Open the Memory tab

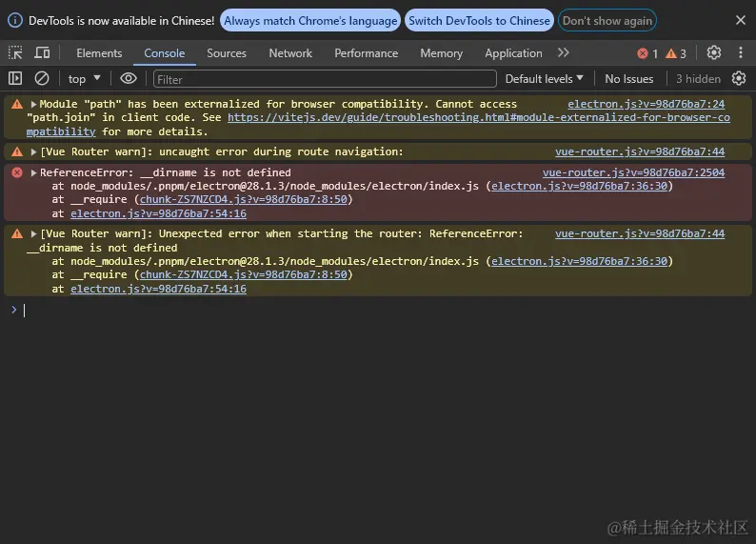(x=441, y=53)
